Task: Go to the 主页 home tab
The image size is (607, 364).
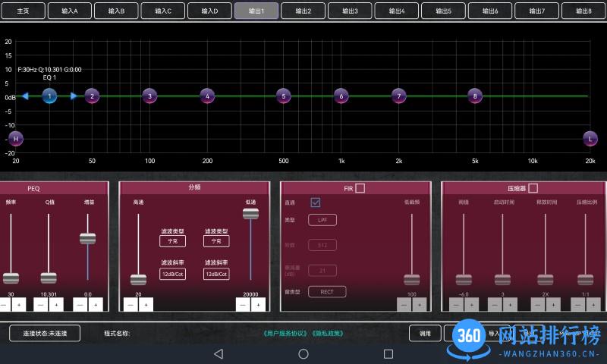Action: coord(24,11)
